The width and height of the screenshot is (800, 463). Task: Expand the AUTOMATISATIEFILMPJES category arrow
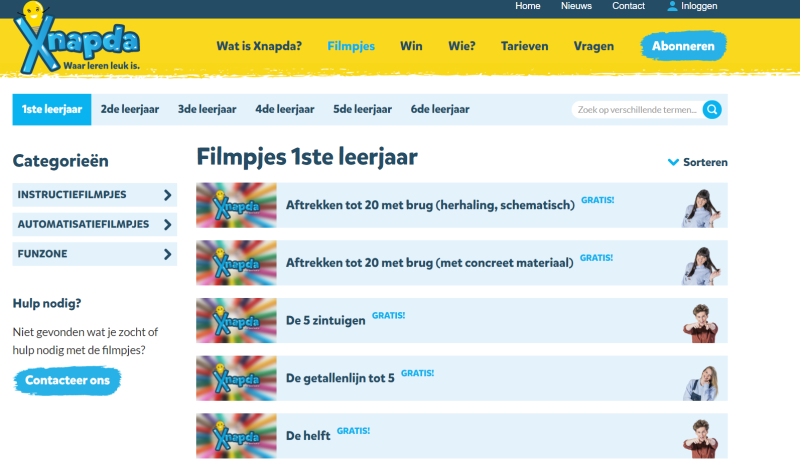pos(167,225)
